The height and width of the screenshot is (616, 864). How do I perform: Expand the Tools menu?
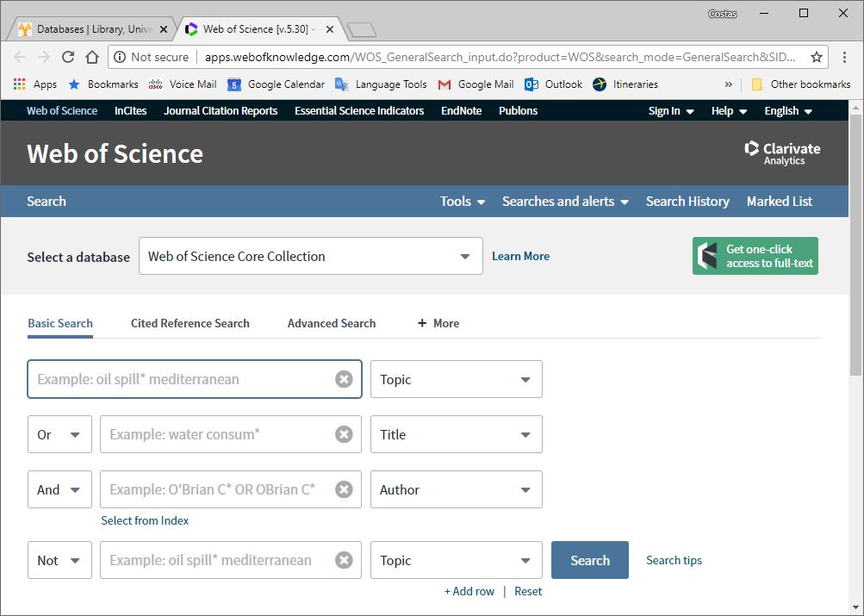pyautogui.click(x=463, y=201)
